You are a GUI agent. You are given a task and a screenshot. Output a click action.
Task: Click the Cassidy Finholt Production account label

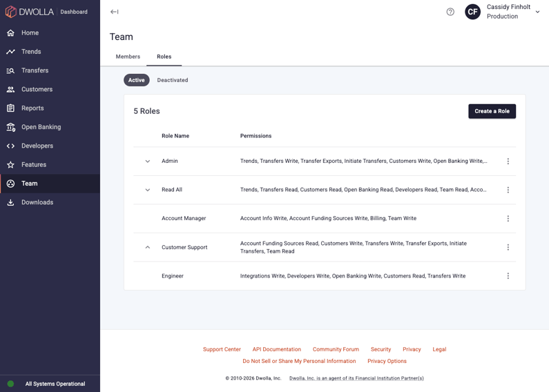pyautogui.click(x=508, y=12)
